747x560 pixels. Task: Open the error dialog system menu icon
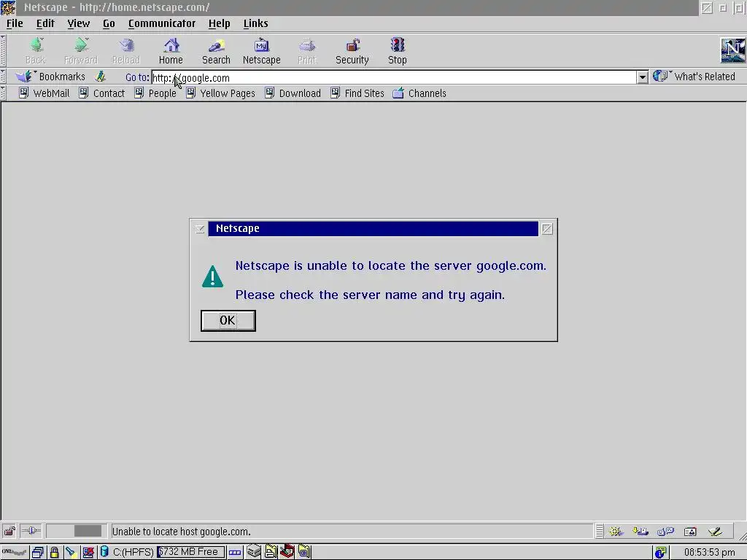tap(200, 229)
